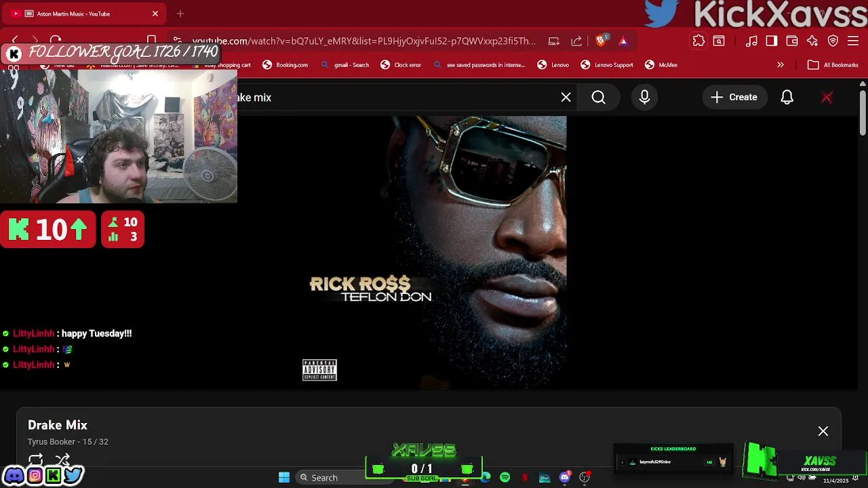
Task: Open Booking.com bookmark
Action: [x=285, y=65]
